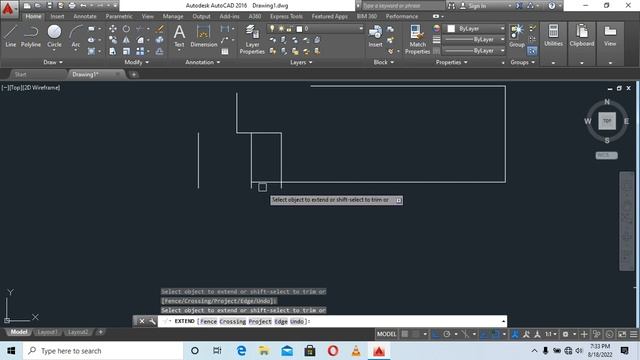Open the Annotate ribbon tab

(x=85, y=16)
